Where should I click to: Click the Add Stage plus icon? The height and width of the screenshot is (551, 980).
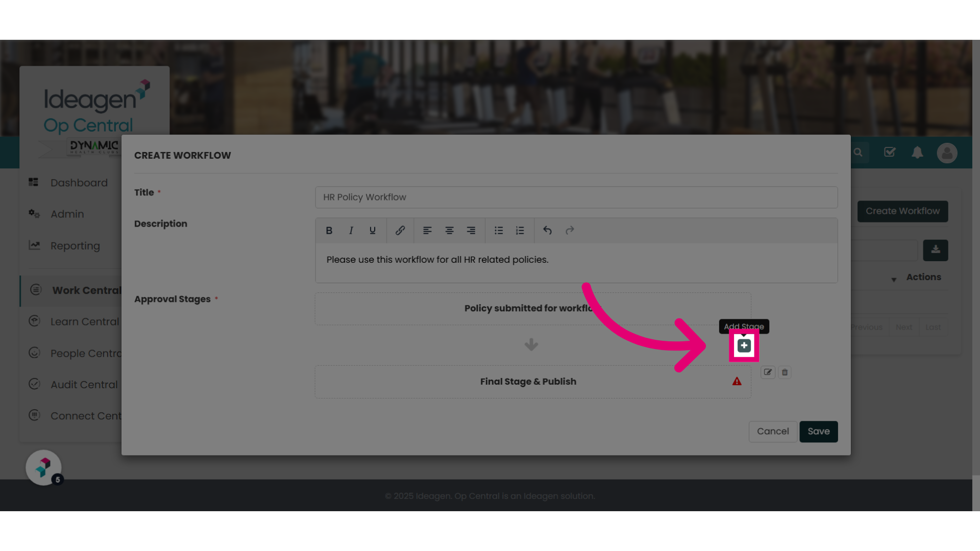point(744,345)
